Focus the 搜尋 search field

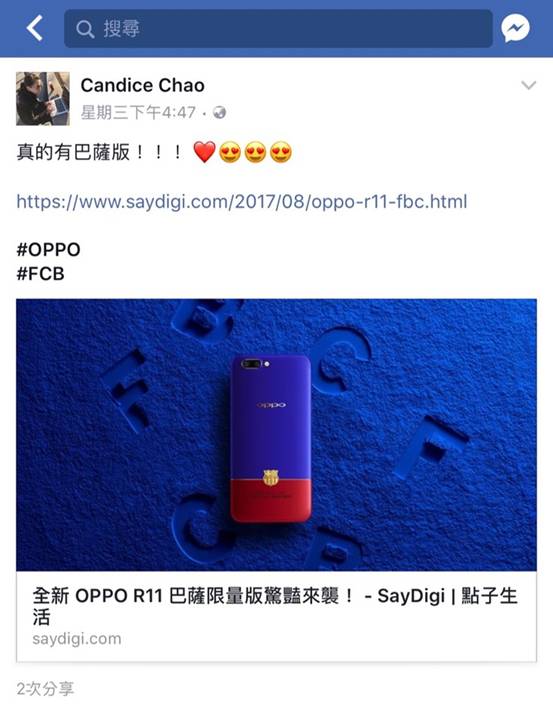click(x=278, y=29)
